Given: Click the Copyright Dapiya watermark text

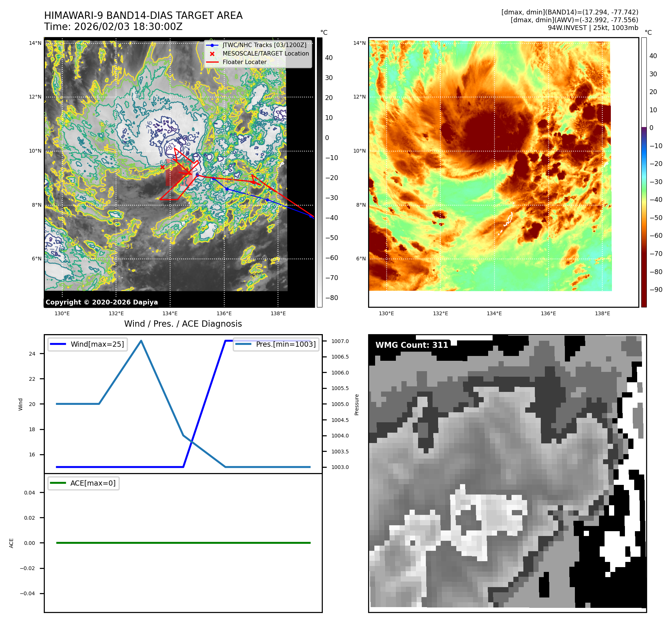Looking at the screenshot, I should pos(102,302).
